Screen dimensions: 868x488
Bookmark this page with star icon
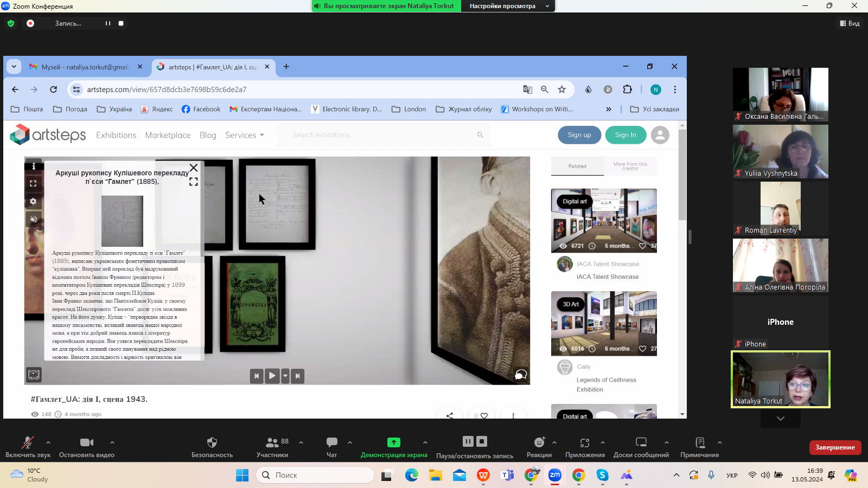[x=562, y=89]
